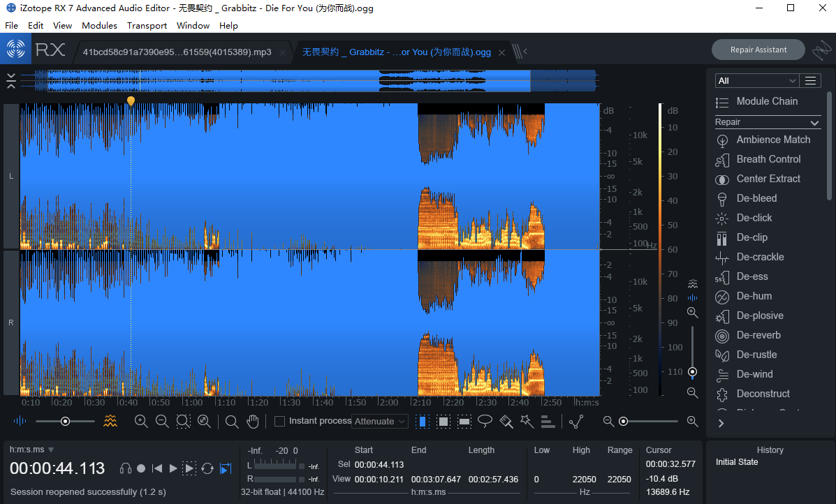Adjust the waveform/spectrogram balance slider
This screenshot has height=504, width=836.
pos(65,422)
